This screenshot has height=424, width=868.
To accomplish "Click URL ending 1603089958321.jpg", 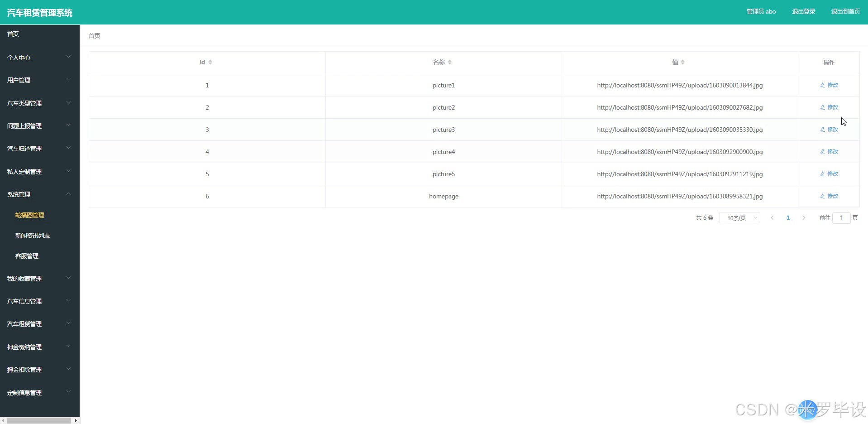I will (680, 196).
